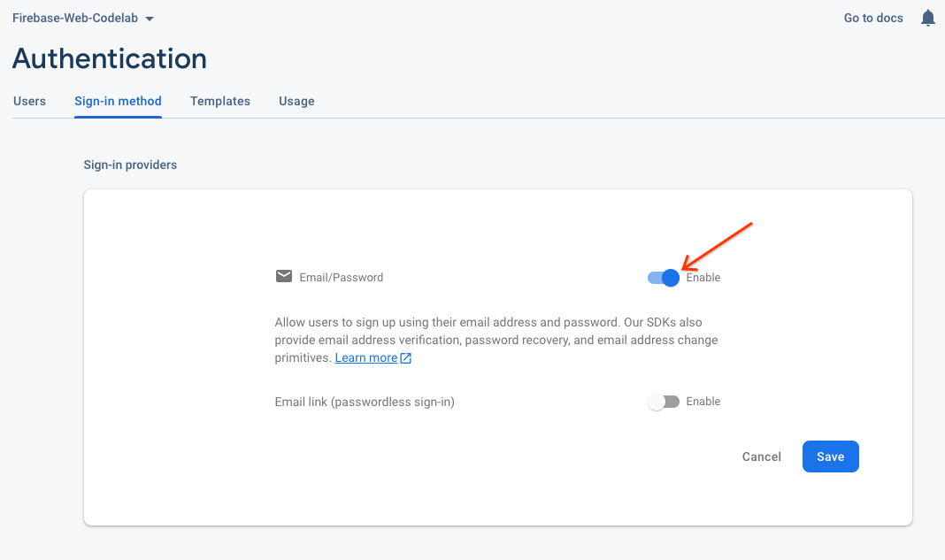Click the active Sign-in method tab
Viewport: 945px width, 560px height.
click(118, 101)
